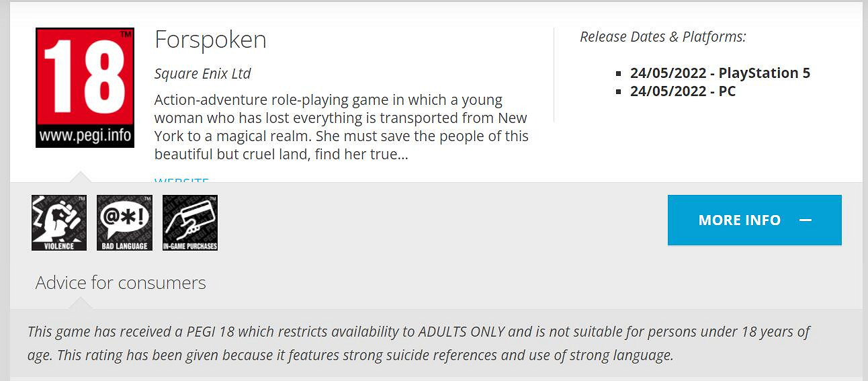Collapse details using the minus icon

pos(806,220)
